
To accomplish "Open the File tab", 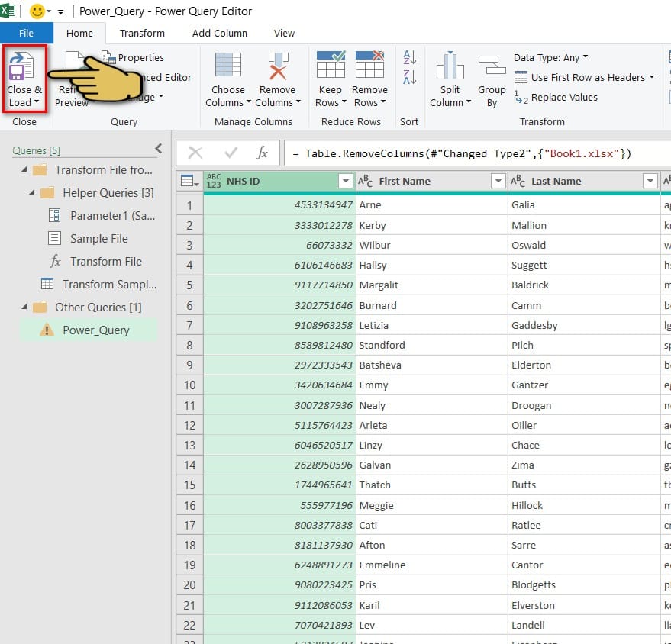I will tap(26, 33).
